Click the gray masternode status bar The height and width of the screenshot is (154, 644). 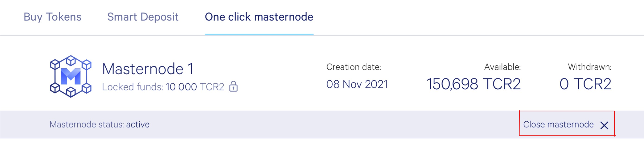[x=322, y=124]
